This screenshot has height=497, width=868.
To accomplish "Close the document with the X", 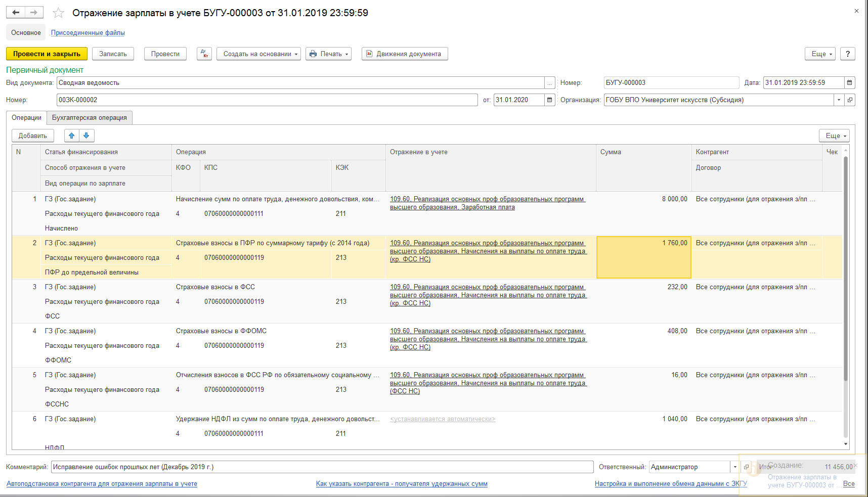I will 856,11.
